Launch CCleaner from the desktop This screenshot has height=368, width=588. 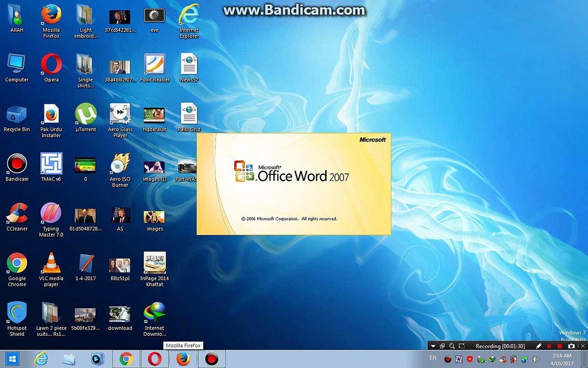pyautogui.click(x=17, y=217)
